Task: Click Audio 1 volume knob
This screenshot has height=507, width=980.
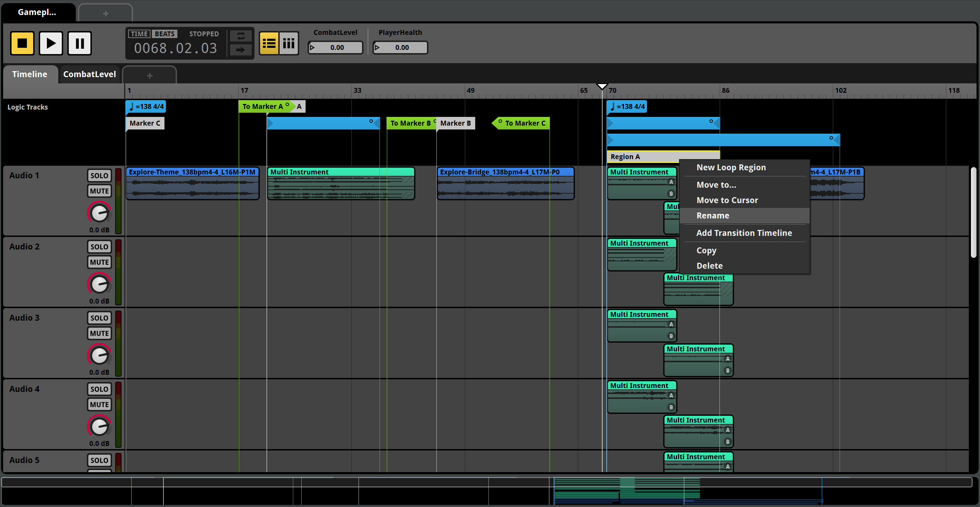Action: (x=99, y=213)
